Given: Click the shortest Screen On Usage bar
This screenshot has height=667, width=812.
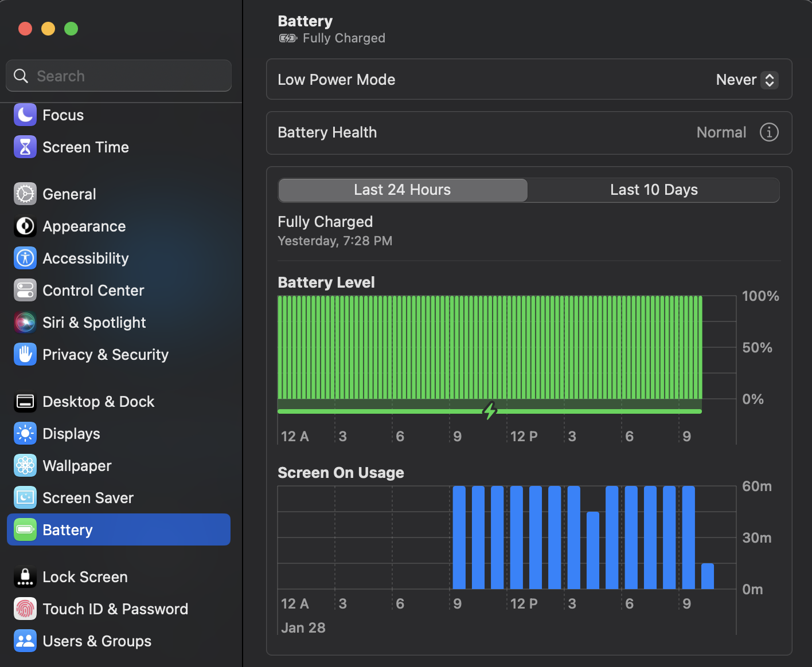Looking at the screenshot, I should pyautogui.click(x=708, y=576).
